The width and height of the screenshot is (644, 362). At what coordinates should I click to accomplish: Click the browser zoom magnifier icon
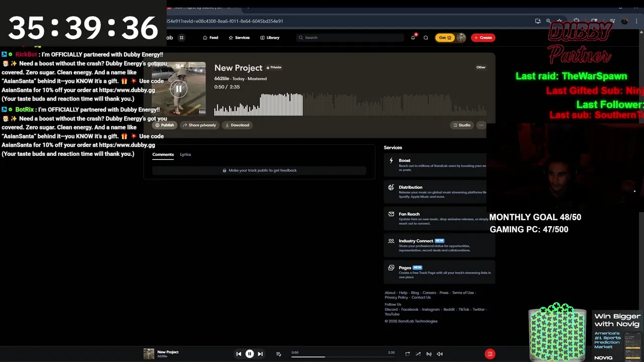coord(548,21)
